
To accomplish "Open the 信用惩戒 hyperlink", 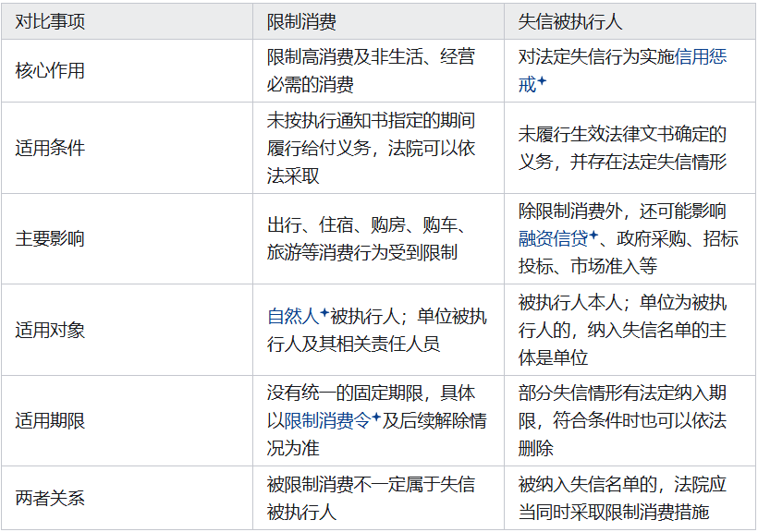I will tap(700, 57).
